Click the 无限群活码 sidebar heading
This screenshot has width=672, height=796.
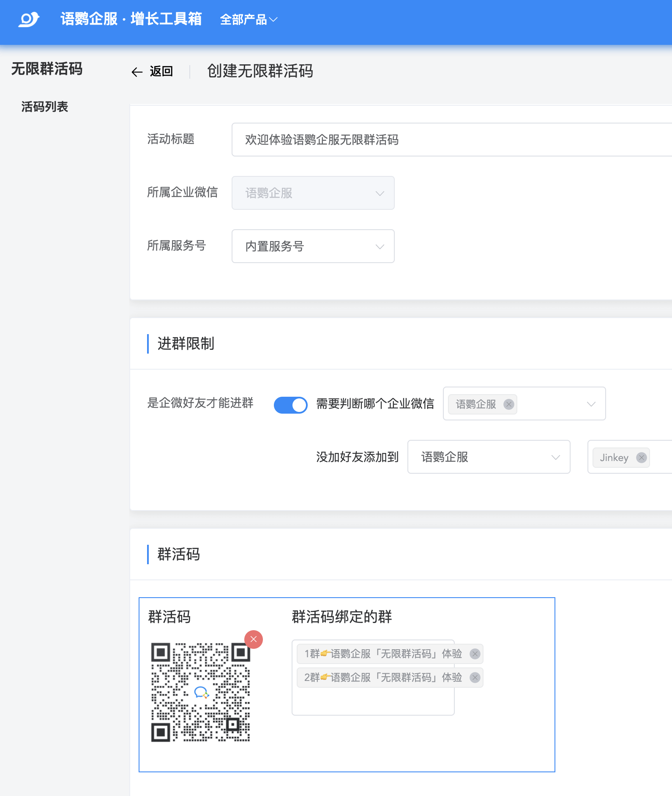coord(46,69)
